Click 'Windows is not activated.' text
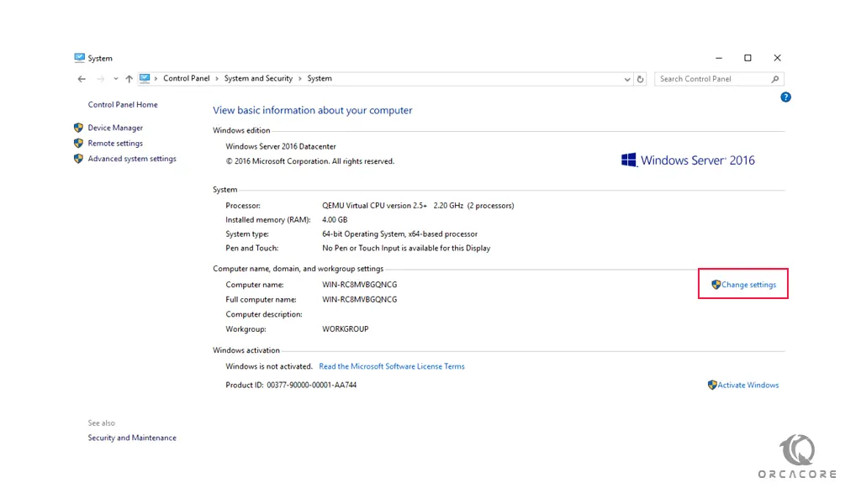 [269, 366]
